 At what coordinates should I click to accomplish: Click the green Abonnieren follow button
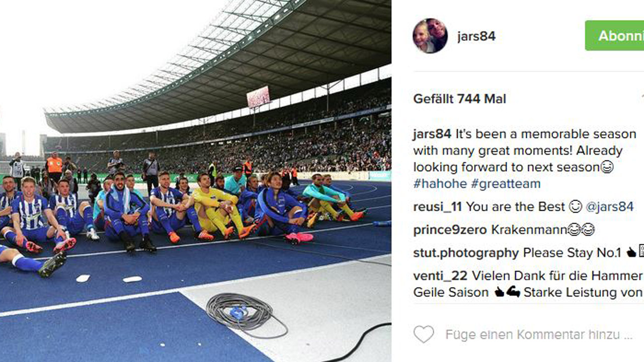point(614,36)
